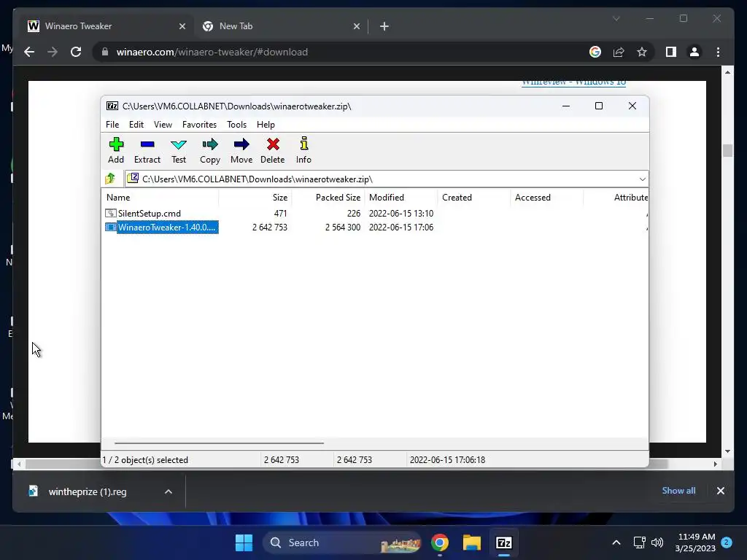Click Show all downloads link

[x=678, y=491]
